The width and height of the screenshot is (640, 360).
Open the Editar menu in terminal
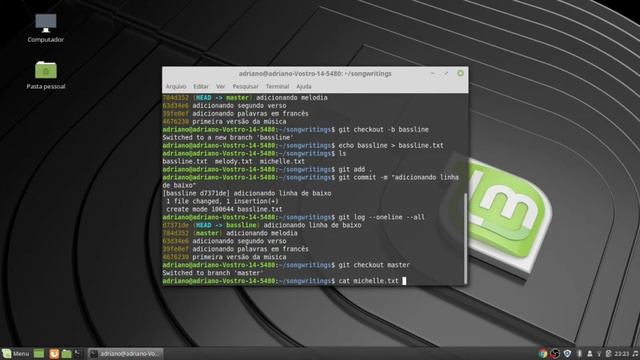click(201, 87)
